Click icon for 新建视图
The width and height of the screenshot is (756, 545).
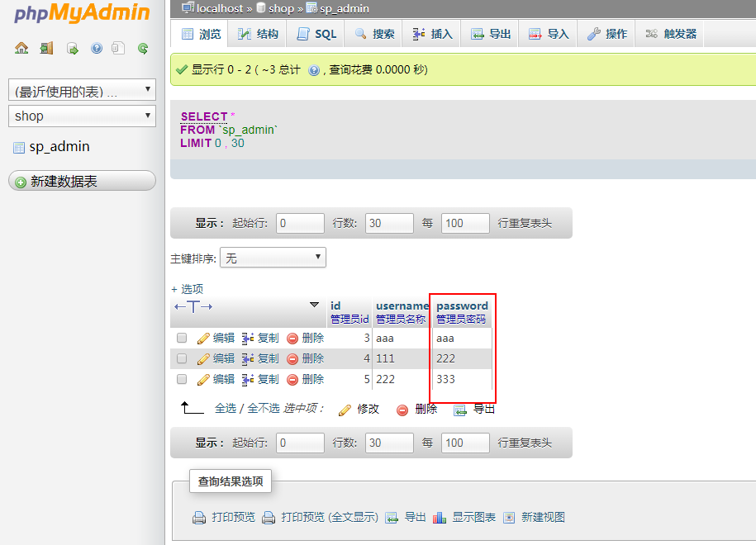(x=509, y=518)
